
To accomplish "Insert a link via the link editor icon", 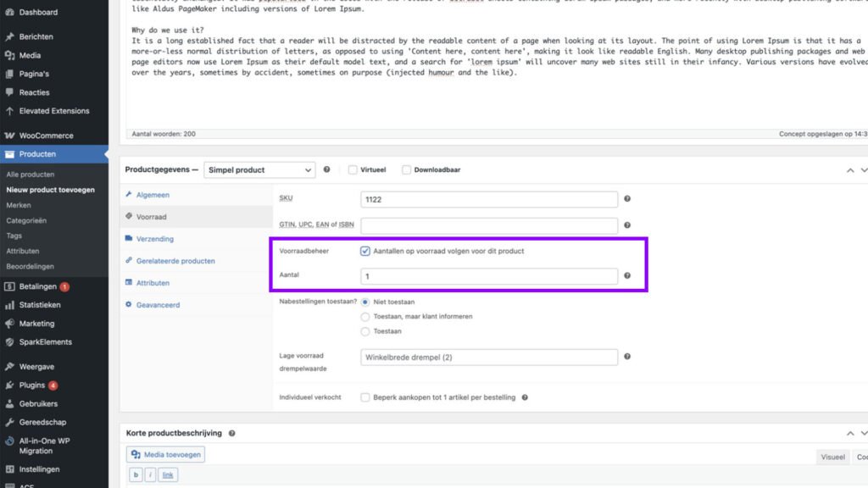I will tap(168, 474).
